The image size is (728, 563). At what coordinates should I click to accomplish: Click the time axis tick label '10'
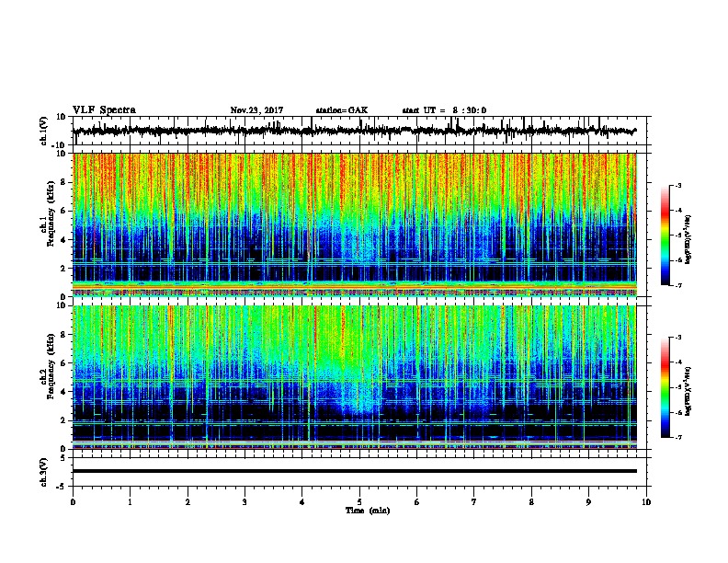coord(646,502)
